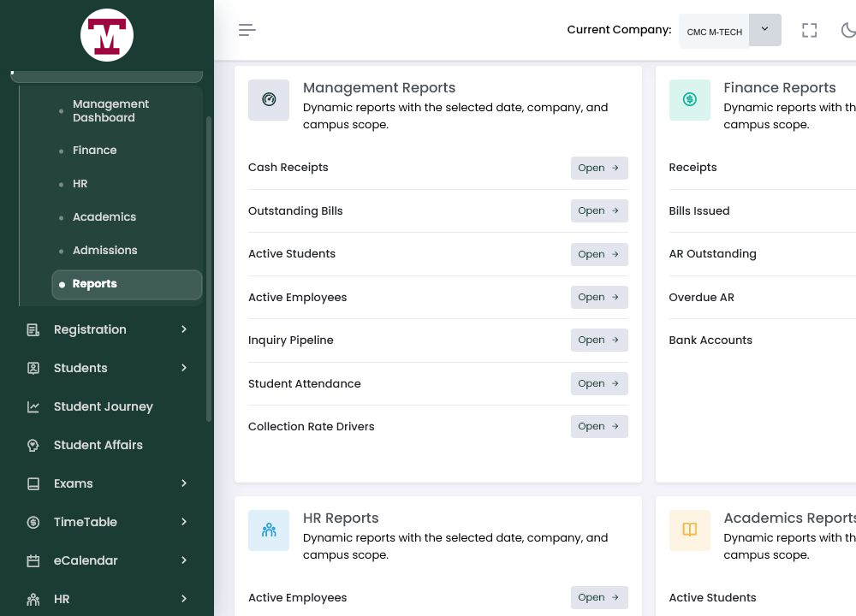This screenshot has width=856, height=616.
Task: Open Active Students in Management Reports
Action: point(599,254)
